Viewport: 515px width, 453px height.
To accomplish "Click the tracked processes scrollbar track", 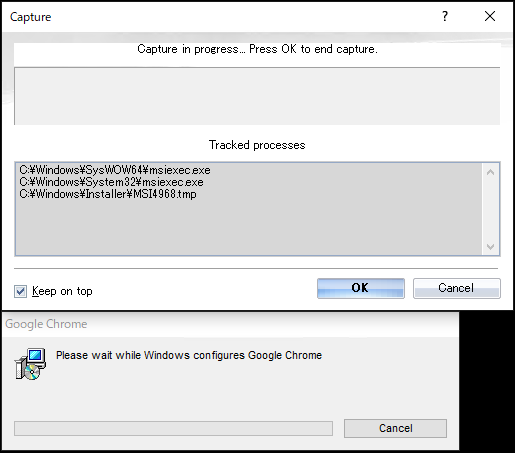I will pyautogui.click(x=490, y=209).
